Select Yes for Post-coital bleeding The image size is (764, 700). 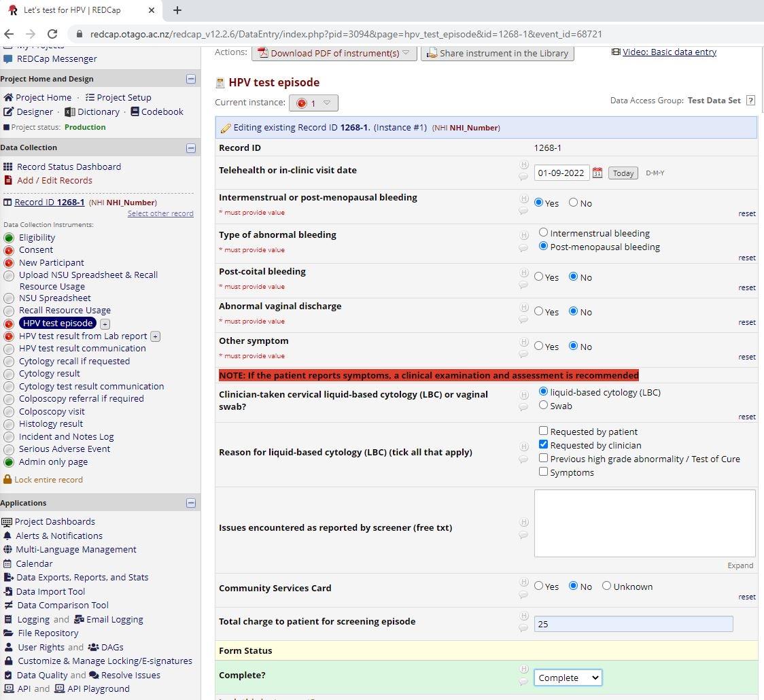[538, 276]
